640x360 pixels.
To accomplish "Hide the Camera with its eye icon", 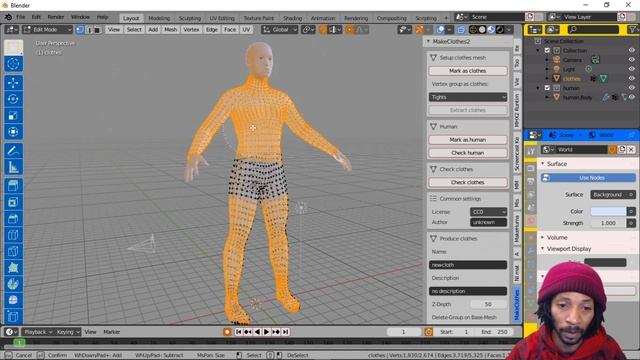I will pyautogui.click(x=631, y=60).
